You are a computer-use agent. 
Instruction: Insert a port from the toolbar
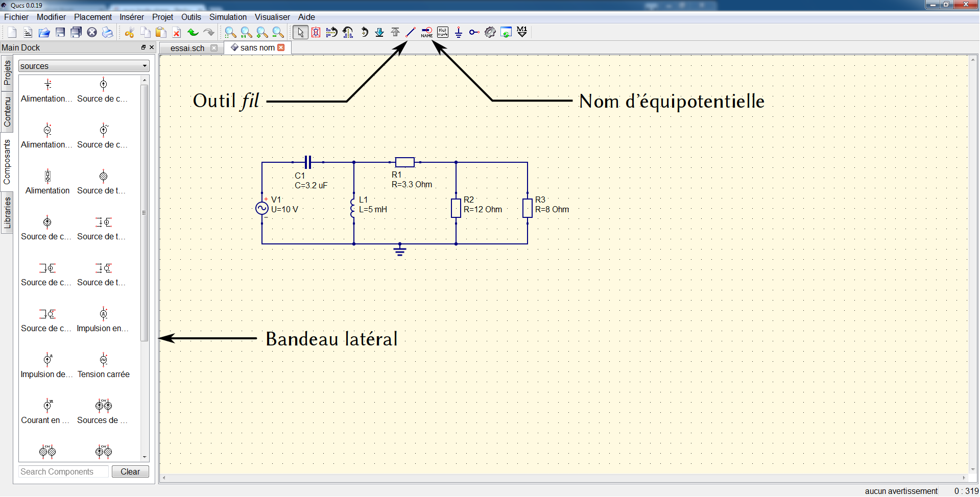point(474,33)
